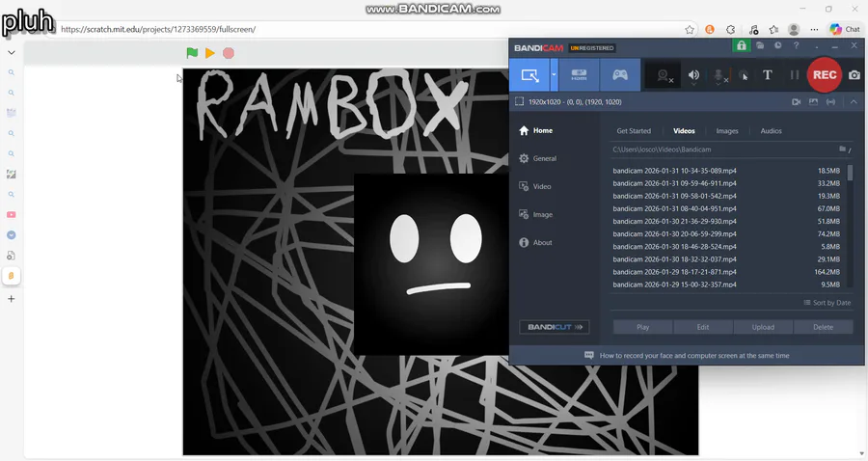
Task: Click the orange play arrow next to the flag
Action: pos(210,53)
